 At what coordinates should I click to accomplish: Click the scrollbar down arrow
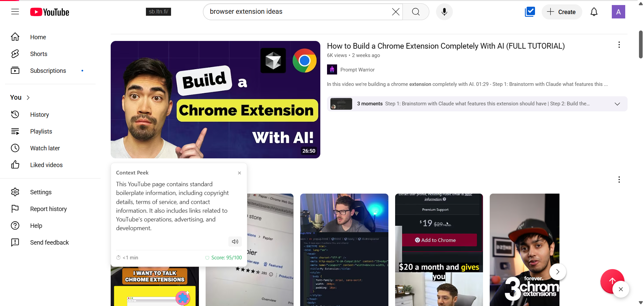pos(641,303)
